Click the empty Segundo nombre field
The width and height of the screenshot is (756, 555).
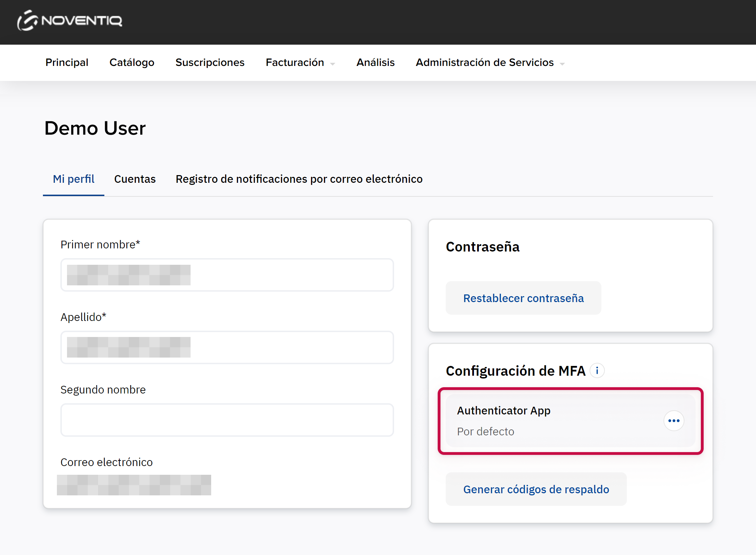pos(227,420)
